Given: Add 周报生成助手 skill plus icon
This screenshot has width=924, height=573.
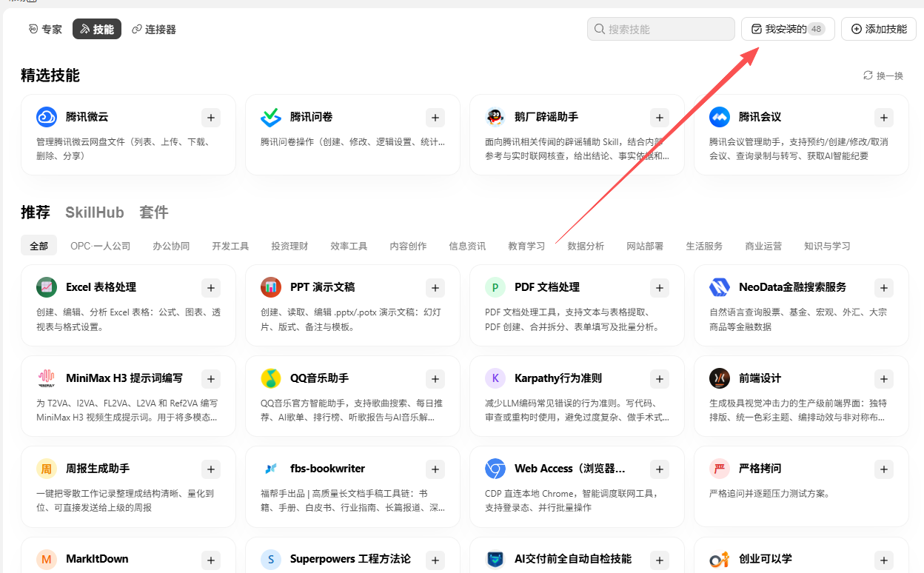Looking at the screenshot, I should click(x=211, y=469).
